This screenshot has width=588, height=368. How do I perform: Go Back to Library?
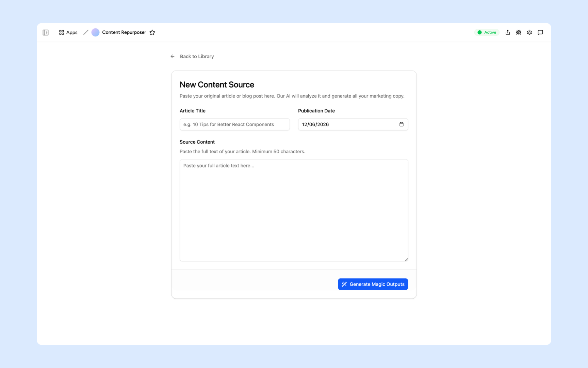click(x=197, y=57)
